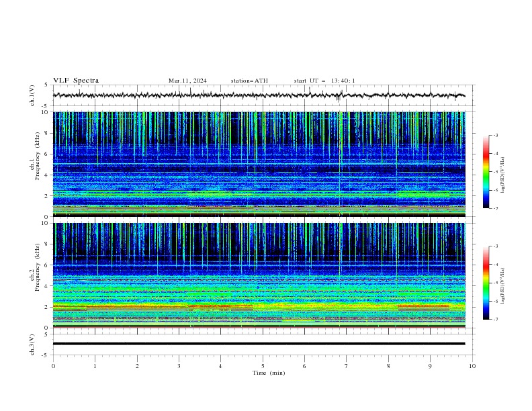The height and width of the screenshot is (411, 532).
Task: Click time axis tick label '7'
Action: point(346,366)
